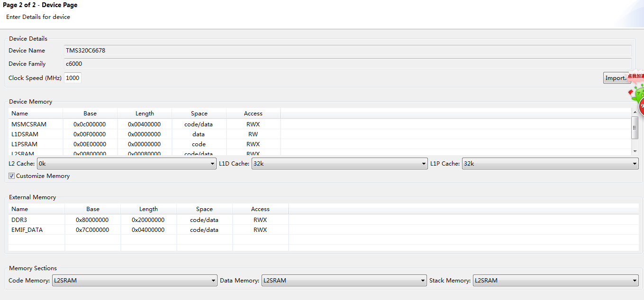Expand the Stack Memory combo box
The height and width of the screenshot is (300, 644).
click(x=556, y=281)
